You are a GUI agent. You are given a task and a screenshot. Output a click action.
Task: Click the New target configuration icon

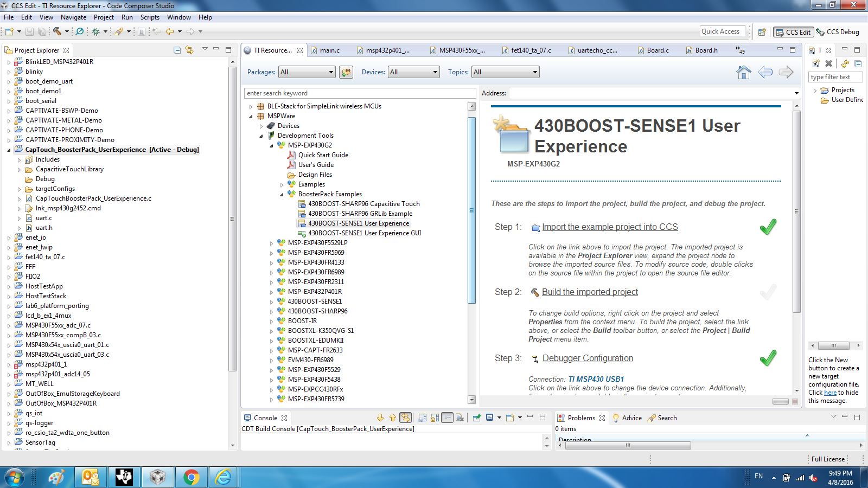pyautogui.click(x=815, y=63)
